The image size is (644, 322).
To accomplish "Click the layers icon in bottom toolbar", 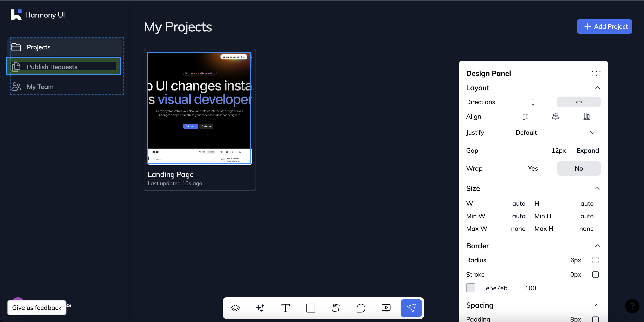I will click(235, 308).
